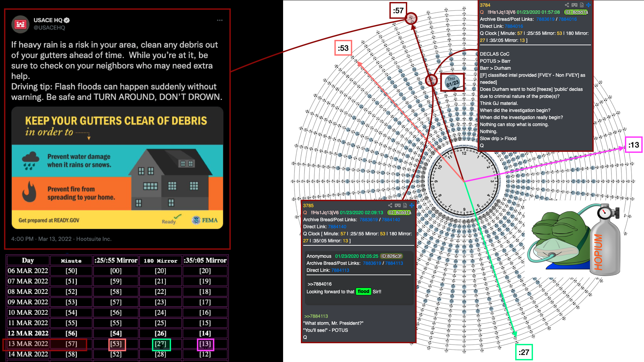Click the clock face center dial
The height and width of the screenshot is (362, 644).
point(464,181)
